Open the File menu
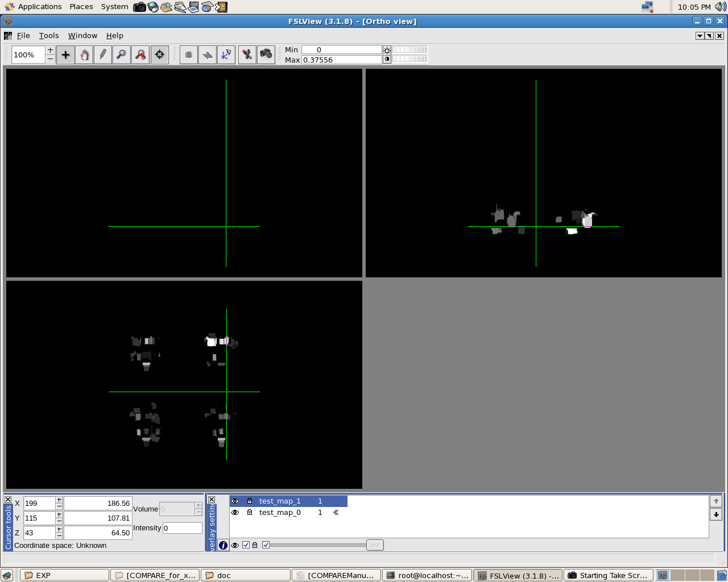 click(x=23, y=35)
